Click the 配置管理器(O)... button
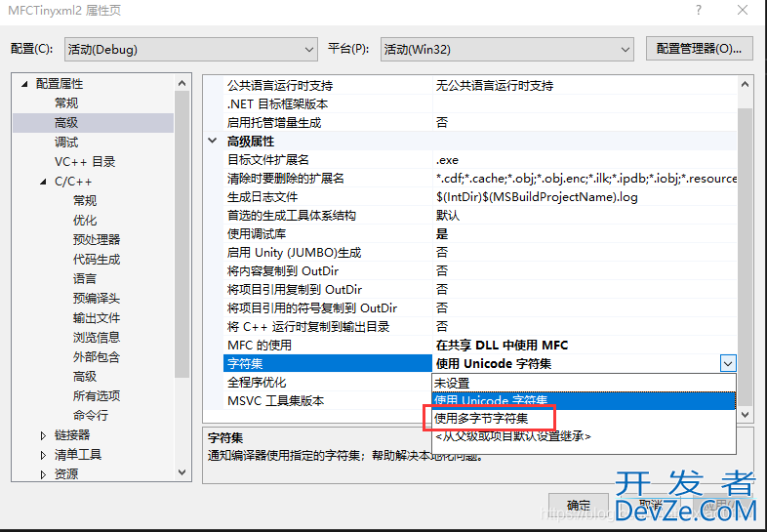Viewport: 767px width, 532px height. tap(699, 49)
